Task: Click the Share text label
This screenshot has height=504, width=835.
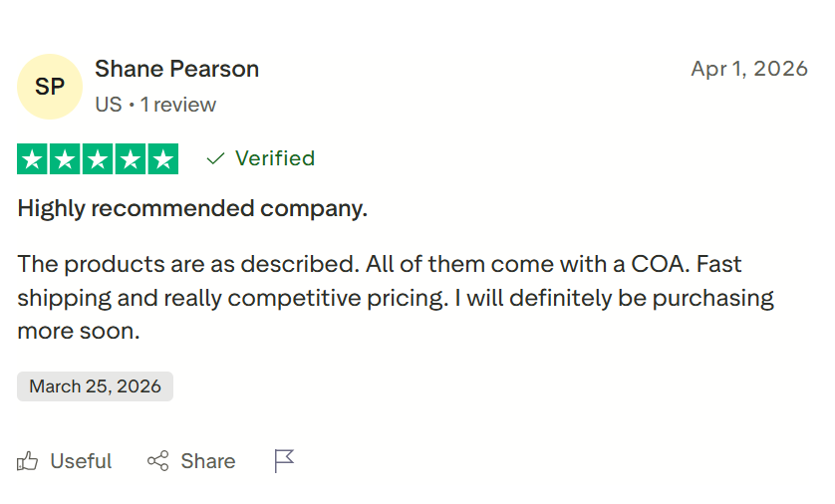Action: click(x=208, y=461)
